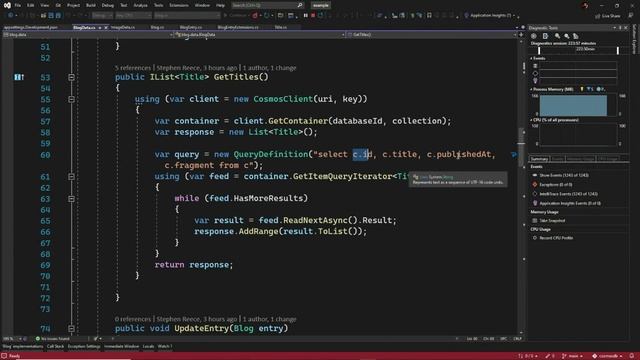
Task: Click the Diagnostic Tools settings gear icon
Action: tap(533, 36)
